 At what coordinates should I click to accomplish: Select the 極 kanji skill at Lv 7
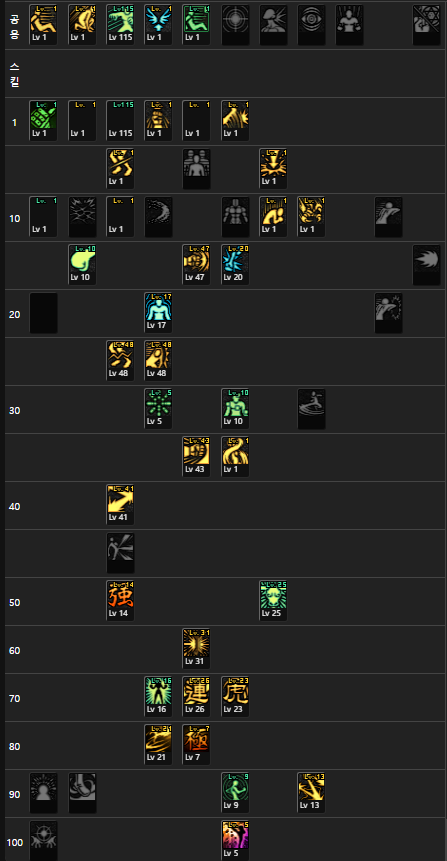click(197, 745)
